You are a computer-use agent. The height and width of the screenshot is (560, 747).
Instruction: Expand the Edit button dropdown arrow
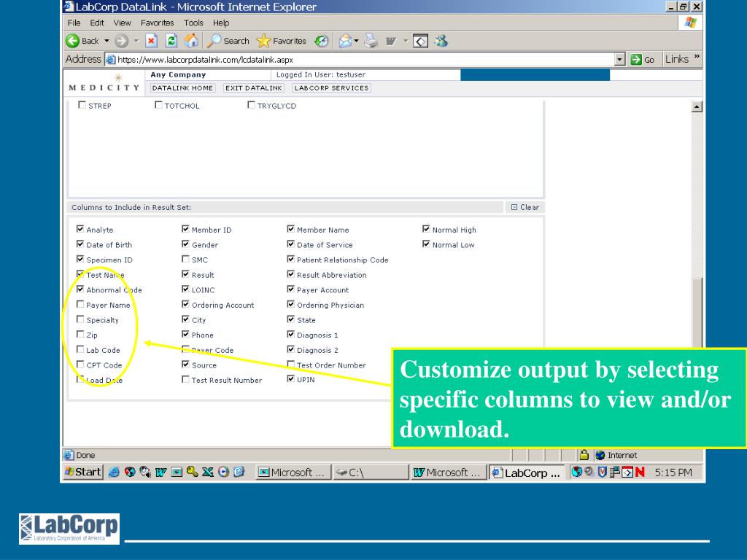click(406, 41)
